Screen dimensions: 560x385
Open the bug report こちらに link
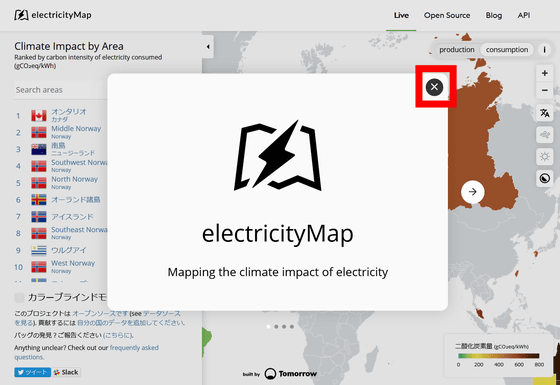tap(118, 335)
